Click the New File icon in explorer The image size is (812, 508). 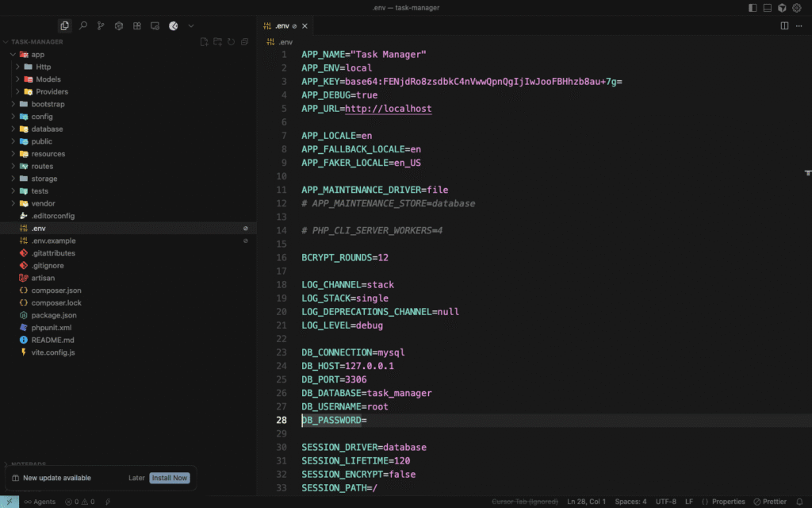click(x=205, y=42)
